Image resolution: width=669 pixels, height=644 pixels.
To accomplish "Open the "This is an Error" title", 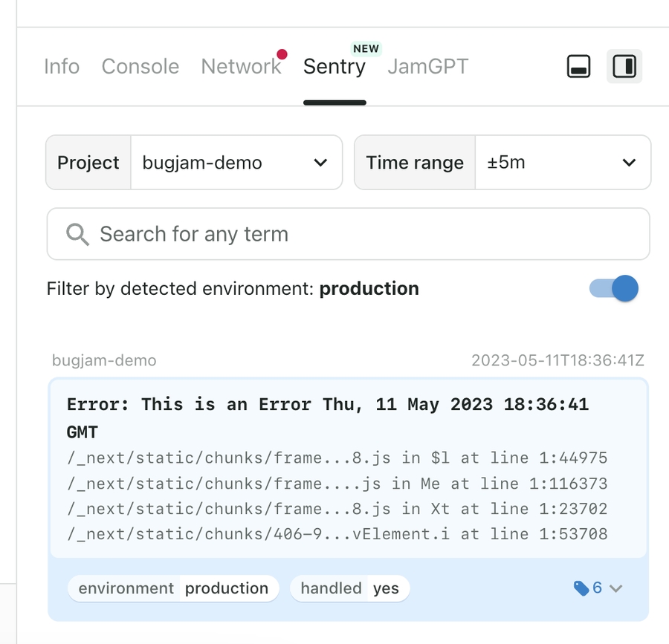I will pos(327,405).
